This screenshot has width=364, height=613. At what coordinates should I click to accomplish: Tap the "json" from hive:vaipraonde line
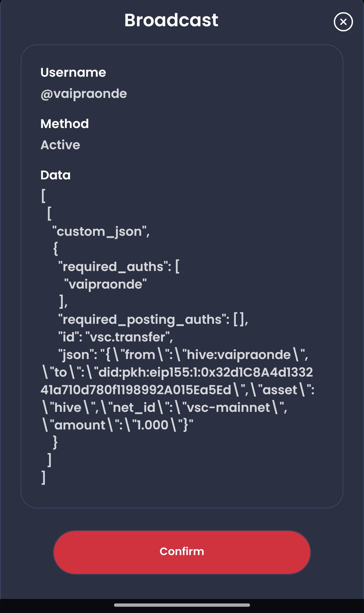[183, 355]
